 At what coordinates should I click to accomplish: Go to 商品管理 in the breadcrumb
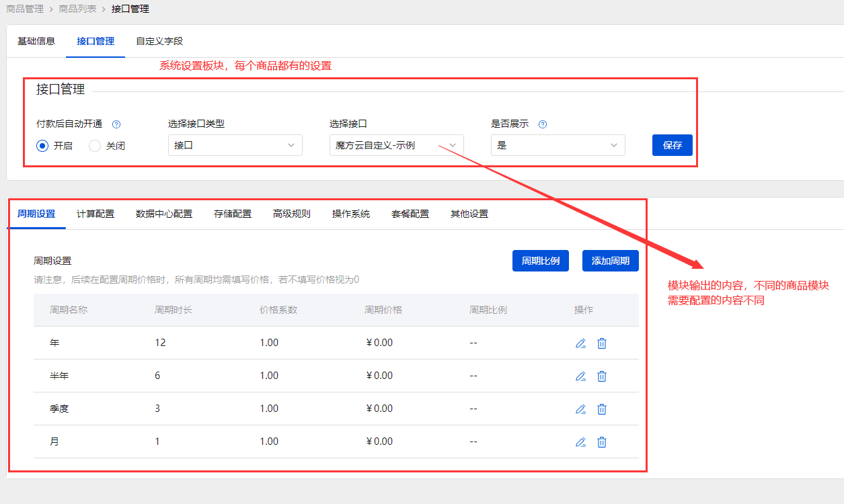pyautogui.click(x=25, y=9)
